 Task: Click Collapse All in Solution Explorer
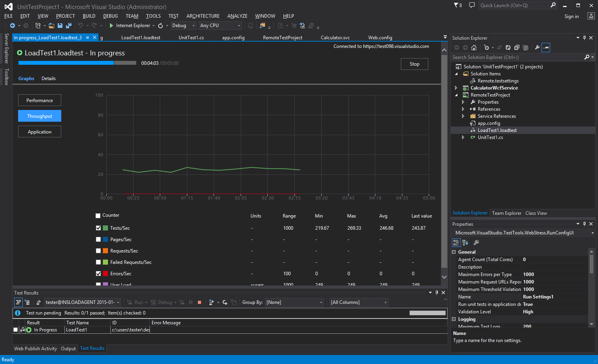517,48
